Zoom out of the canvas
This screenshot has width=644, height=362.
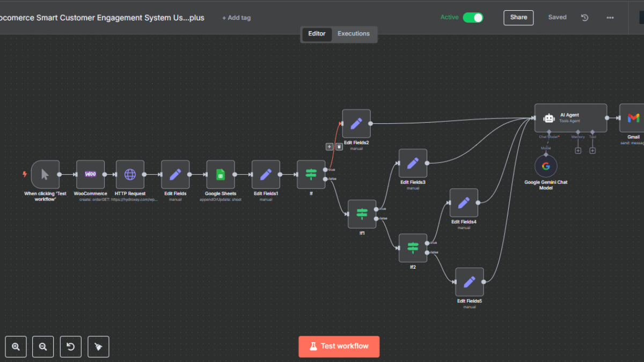[43, 346]
